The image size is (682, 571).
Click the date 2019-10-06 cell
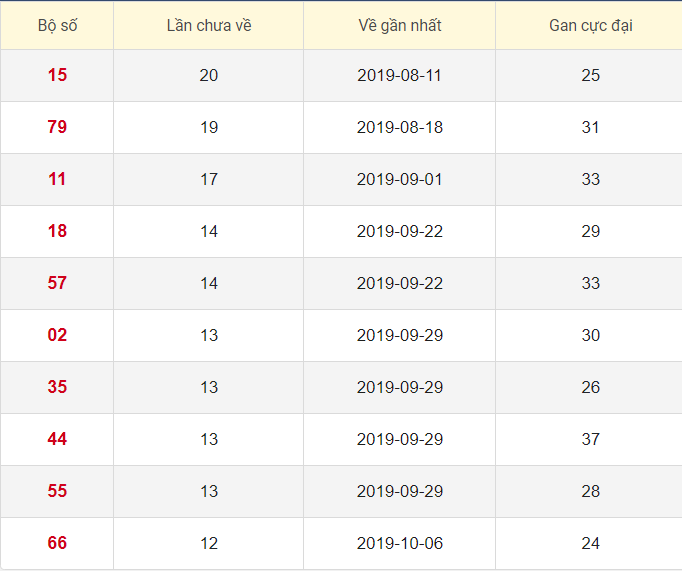(399, 543)
